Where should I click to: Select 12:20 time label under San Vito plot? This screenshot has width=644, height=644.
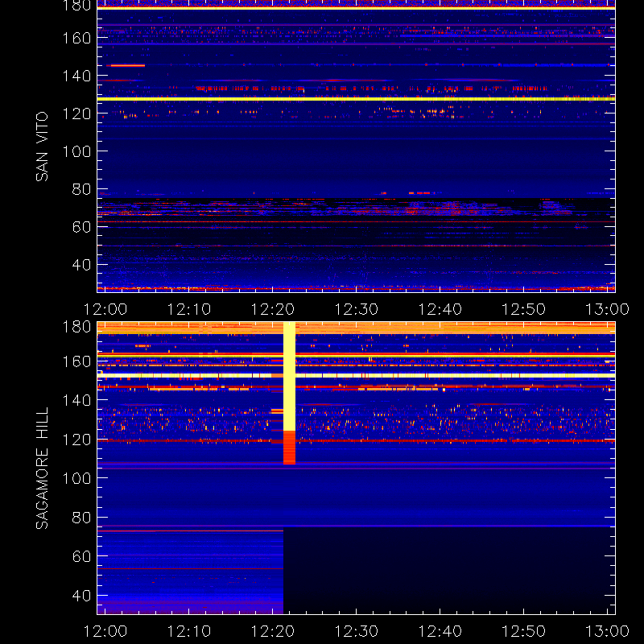click(273, 309)
